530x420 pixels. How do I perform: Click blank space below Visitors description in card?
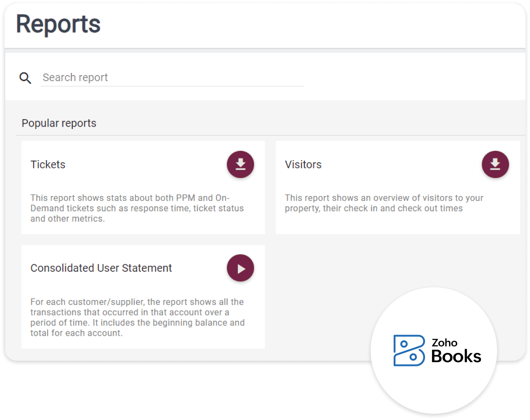click(397, 224)
